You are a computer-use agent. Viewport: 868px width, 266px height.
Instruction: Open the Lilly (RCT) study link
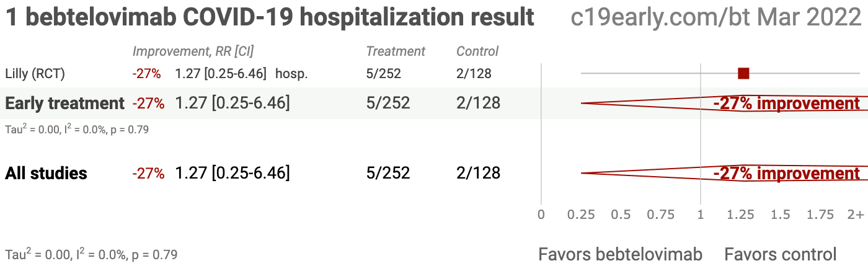(35, 74)
